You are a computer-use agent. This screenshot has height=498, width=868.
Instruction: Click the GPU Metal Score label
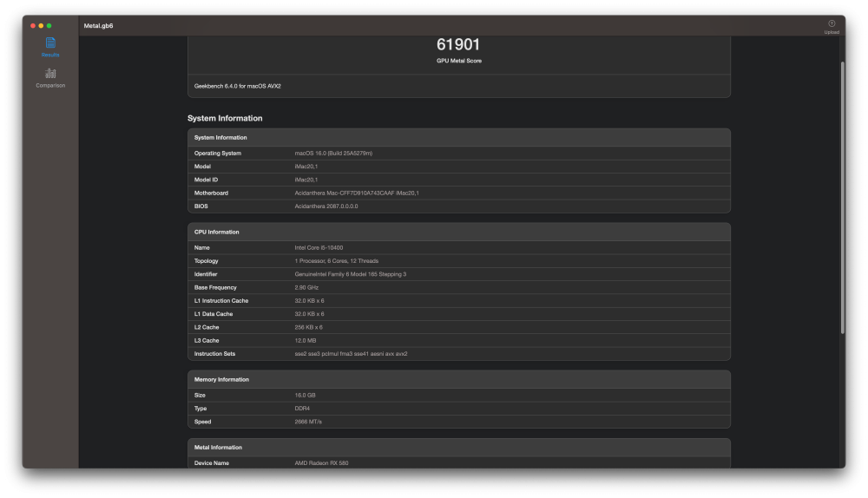click(x=459, y=61)
